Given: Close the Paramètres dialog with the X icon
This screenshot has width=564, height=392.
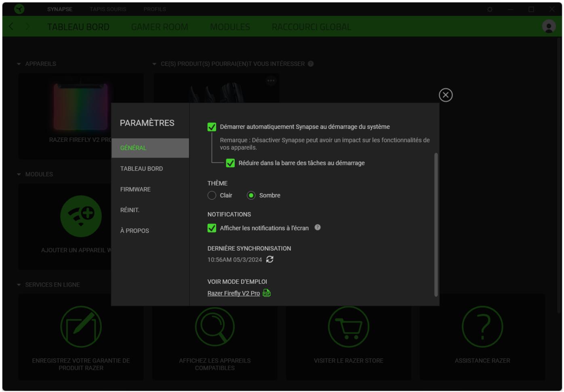Looking at the screenshot, I should click(446, 95).
